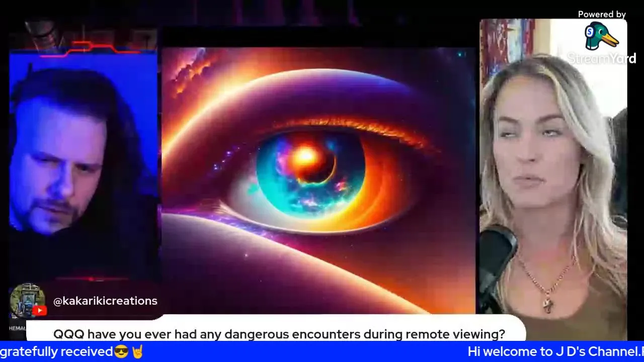644x362 pixels.
Task: Click the blonde woman's video feed
Action: (553, 180)
